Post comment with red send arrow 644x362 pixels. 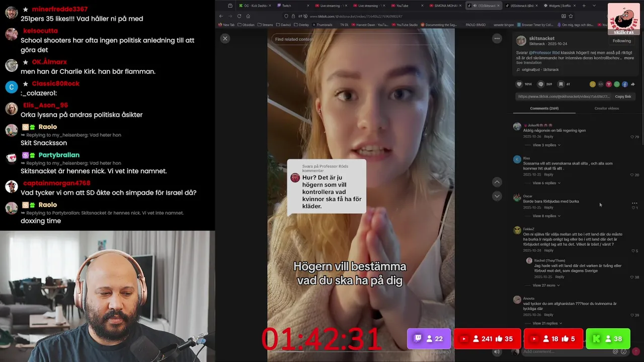click(635, 351)
